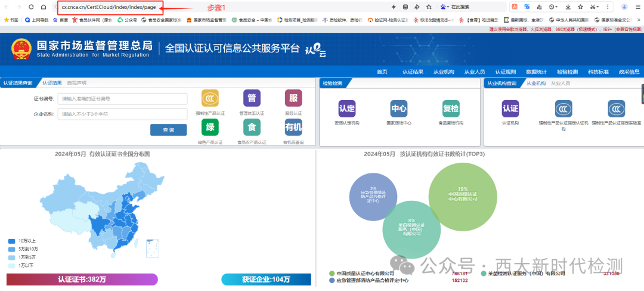Open favorites star in the extension toolbar
Viewport: 644px width, 292px height.
click(580, 7)
